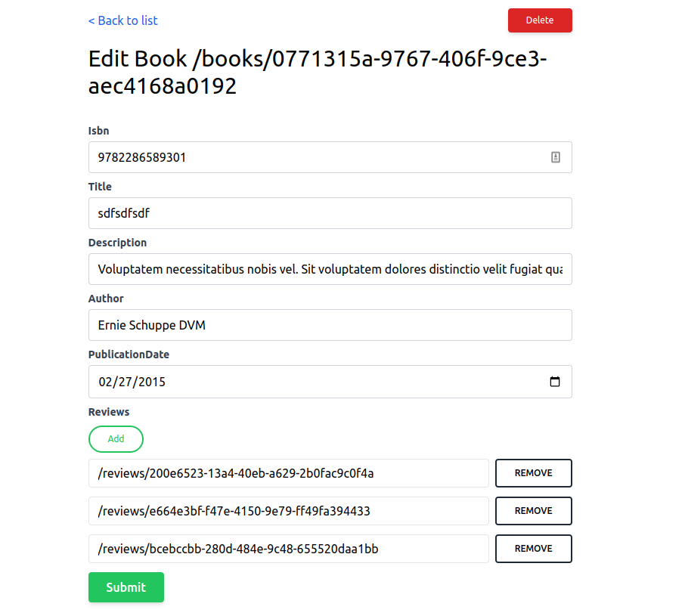Screen dimensions: 685x616
Task: Remove the review e664e3bf-f47e-4150
Action: (533, 511)
